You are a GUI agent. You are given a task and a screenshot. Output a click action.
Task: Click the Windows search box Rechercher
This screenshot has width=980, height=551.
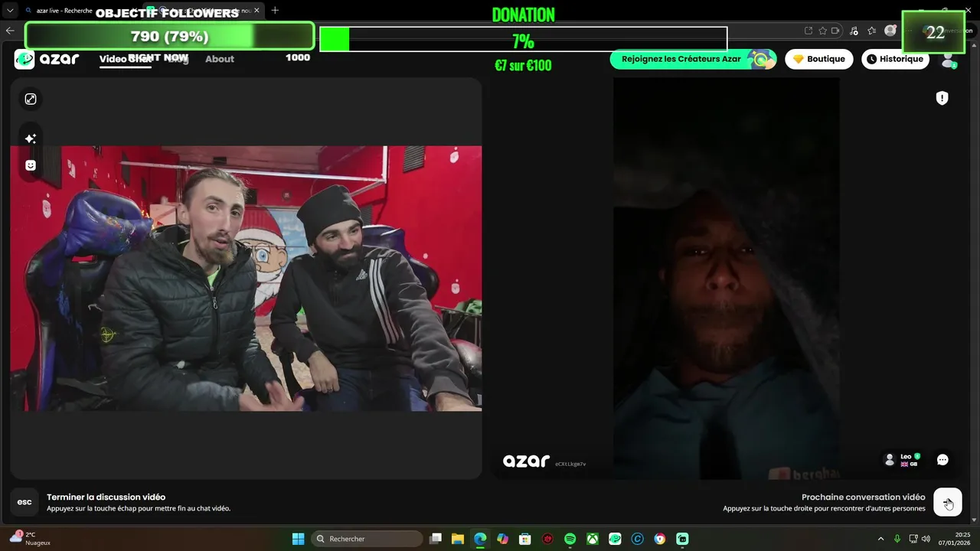[x=367, y=539]
